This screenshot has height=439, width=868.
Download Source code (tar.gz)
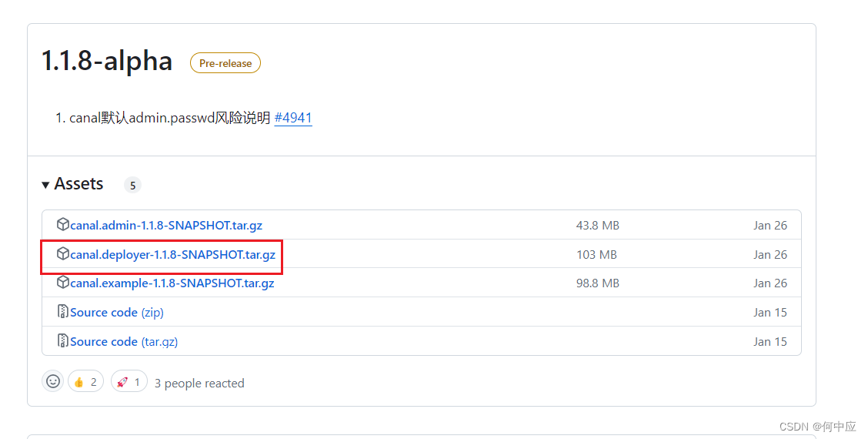click(124, 342)
